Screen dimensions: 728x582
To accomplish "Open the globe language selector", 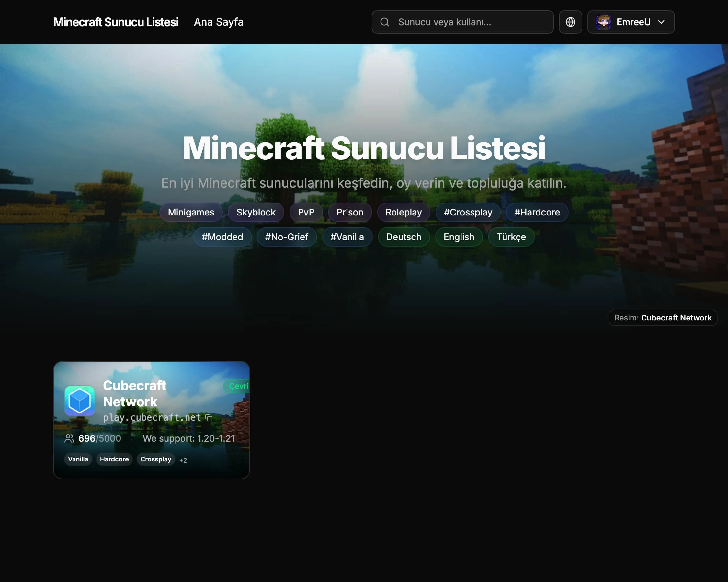I will coord(570,22).
